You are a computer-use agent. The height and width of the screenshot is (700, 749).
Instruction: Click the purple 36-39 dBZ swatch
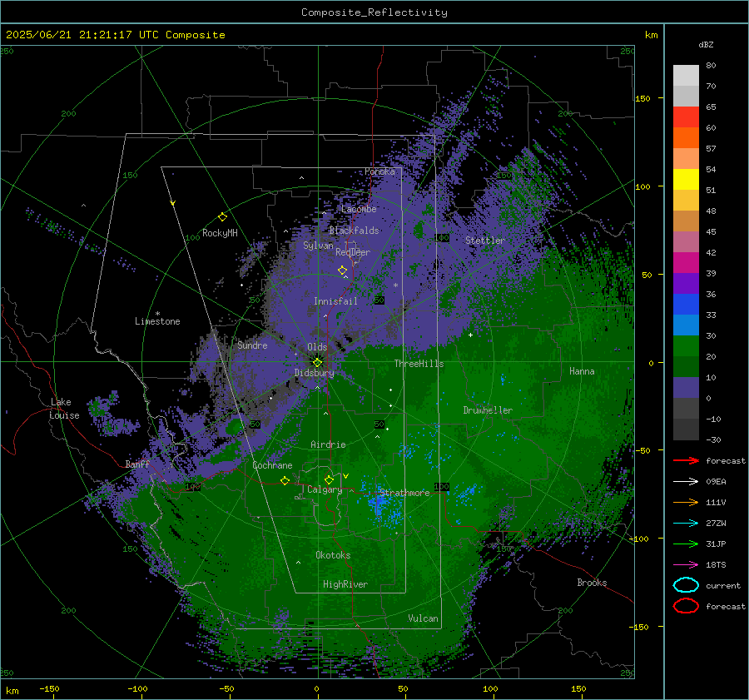pyautogui.click(x=686, y=283)
